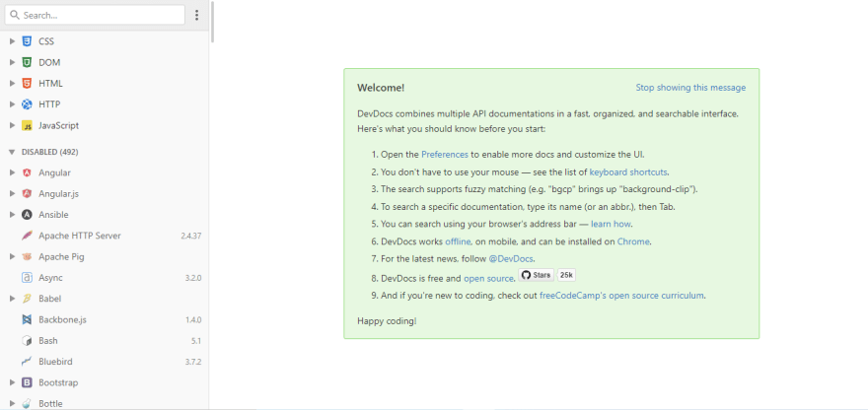Viewport: 868px width, 410px height.
Task: Click the Angular logo icon
Action: coord(27,172)
